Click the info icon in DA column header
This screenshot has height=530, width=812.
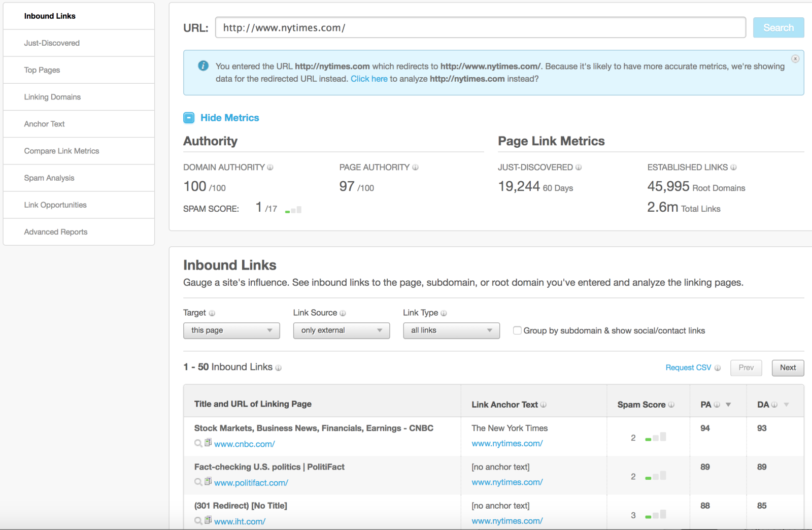(774, 405)
